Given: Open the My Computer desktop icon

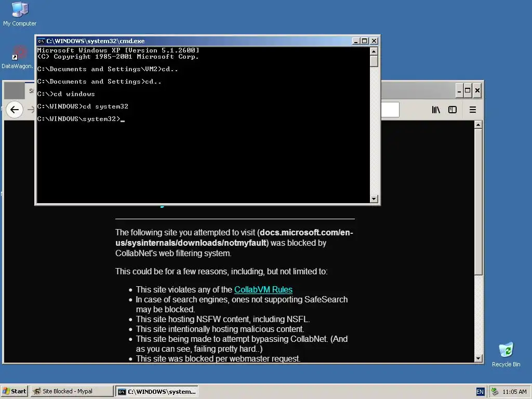Looking at the screenshot, I should [20, 14].
